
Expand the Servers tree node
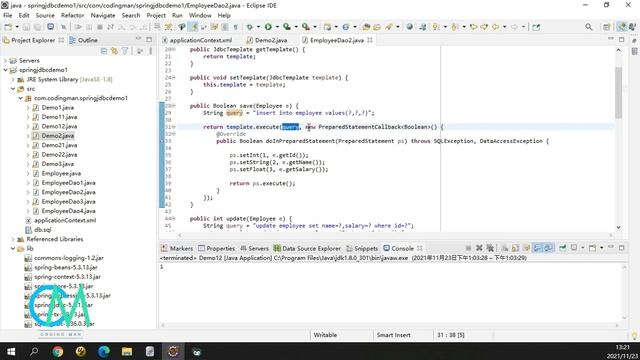click(5, 60)
